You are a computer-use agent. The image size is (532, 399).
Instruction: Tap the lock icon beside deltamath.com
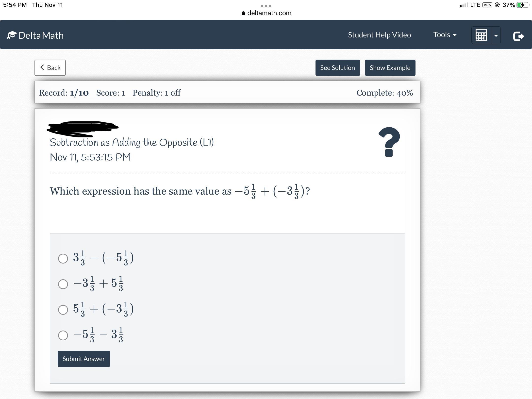243,13
